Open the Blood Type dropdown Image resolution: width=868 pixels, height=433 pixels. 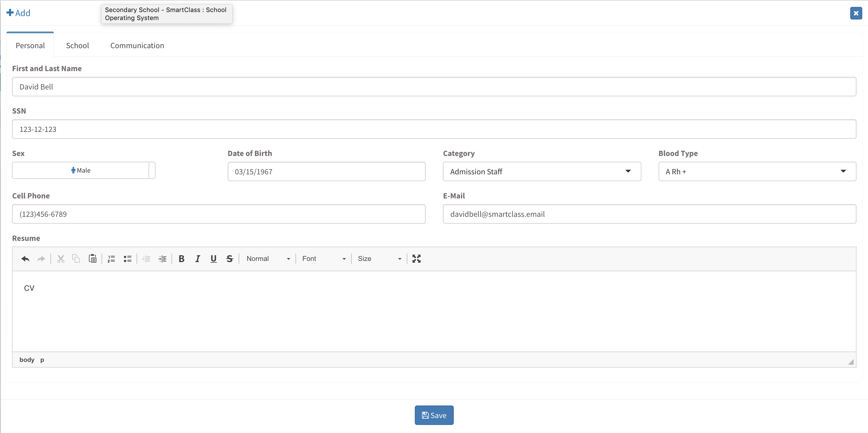(757, 171)
